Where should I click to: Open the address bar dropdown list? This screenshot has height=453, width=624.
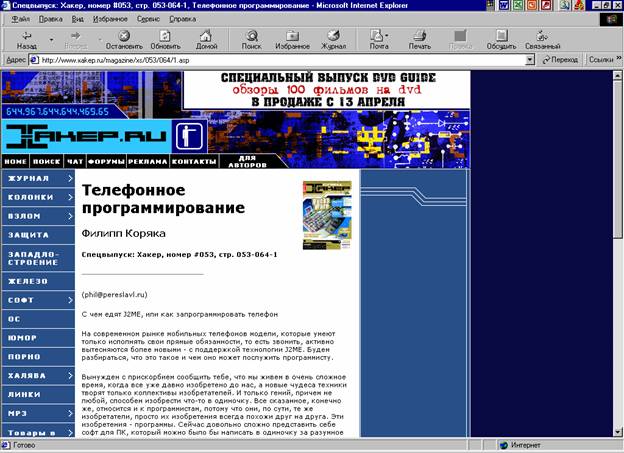pos(530,60)
